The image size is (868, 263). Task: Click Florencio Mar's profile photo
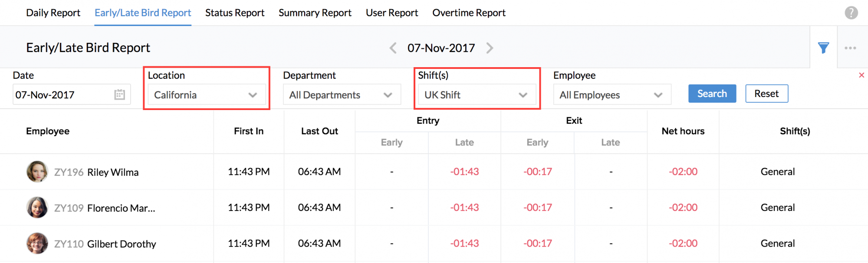[37, 208]
